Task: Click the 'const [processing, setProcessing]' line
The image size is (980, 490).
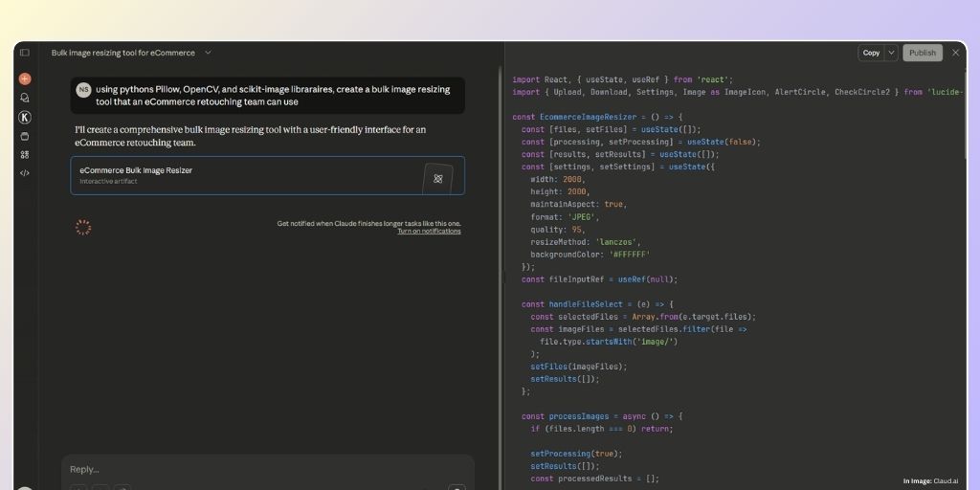Action: [641, 142]
